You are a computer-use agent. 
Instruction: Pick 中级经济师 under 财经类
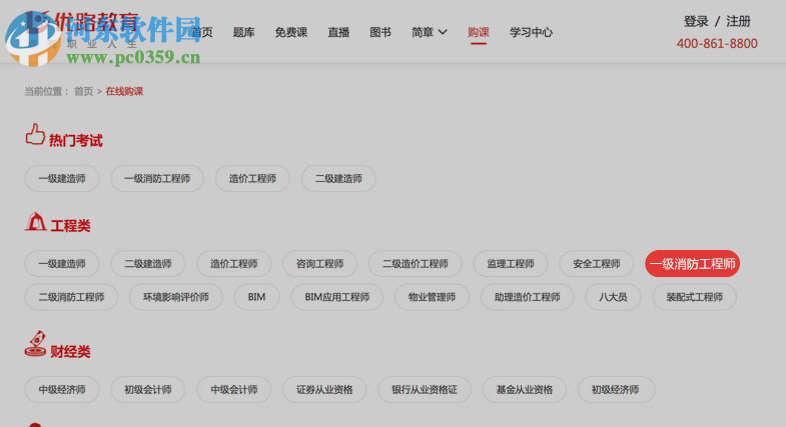tap(62, 389)
